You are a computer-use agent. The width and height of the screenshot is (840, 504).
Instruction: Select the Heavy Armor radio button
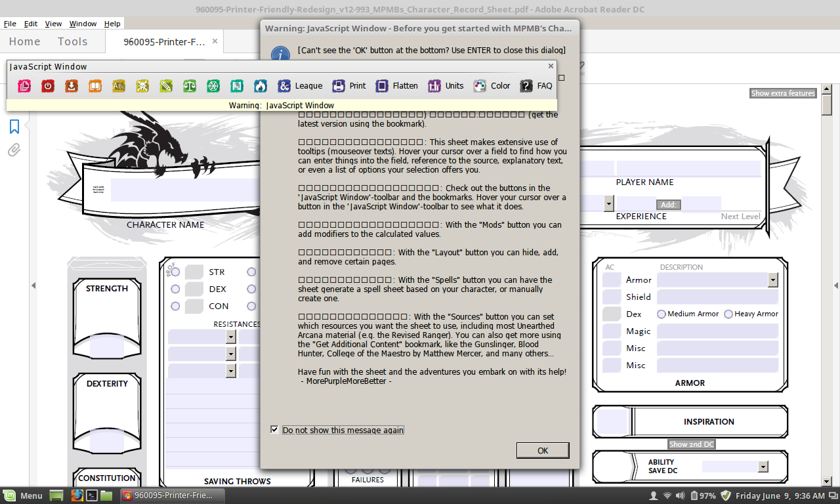tap(728, 314)
